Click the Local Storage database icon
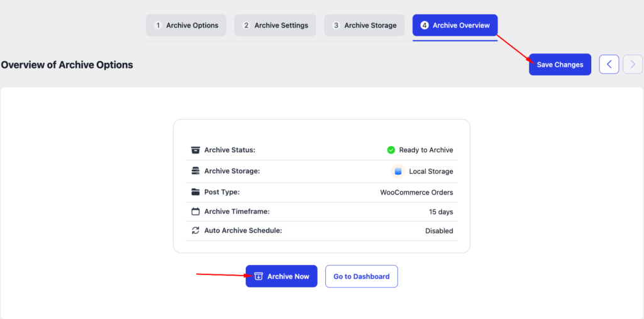 click(397, 171)
